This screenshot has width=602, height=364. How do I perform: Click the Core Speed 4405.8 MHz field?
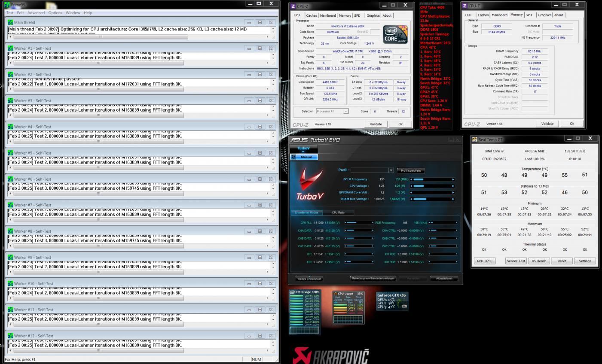pos(330,82)
